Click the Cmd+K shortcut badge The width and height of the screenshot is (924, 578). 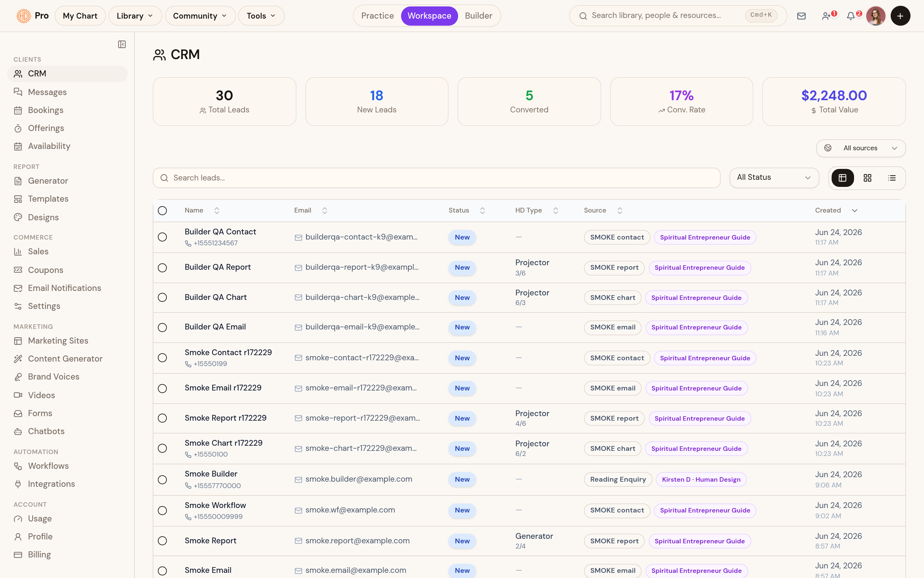pyautogui.click(x=761, y=15)
